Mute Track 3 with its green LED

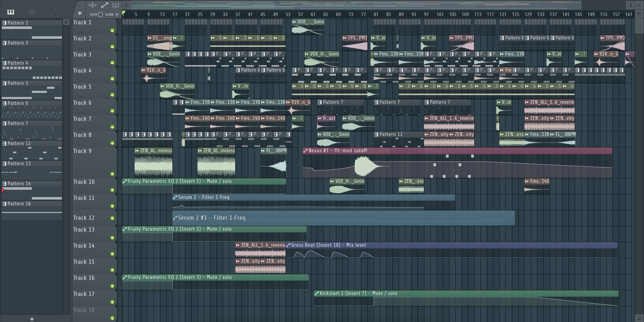point(112,63)
